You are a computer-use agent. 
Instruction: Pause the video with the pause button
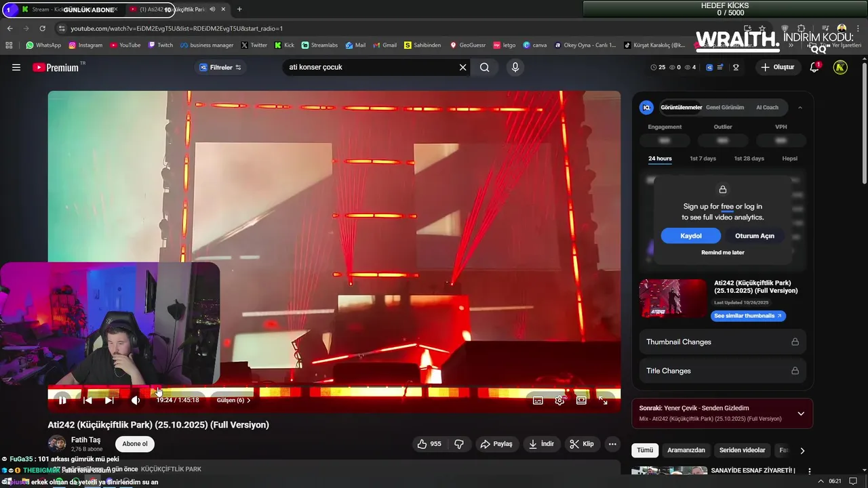62,401
